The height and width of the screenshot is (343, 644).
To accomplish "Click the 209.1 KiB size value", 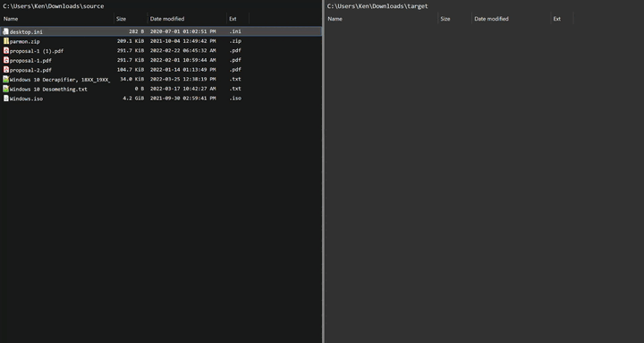I will pyautogui.click(x=131, y=41).
